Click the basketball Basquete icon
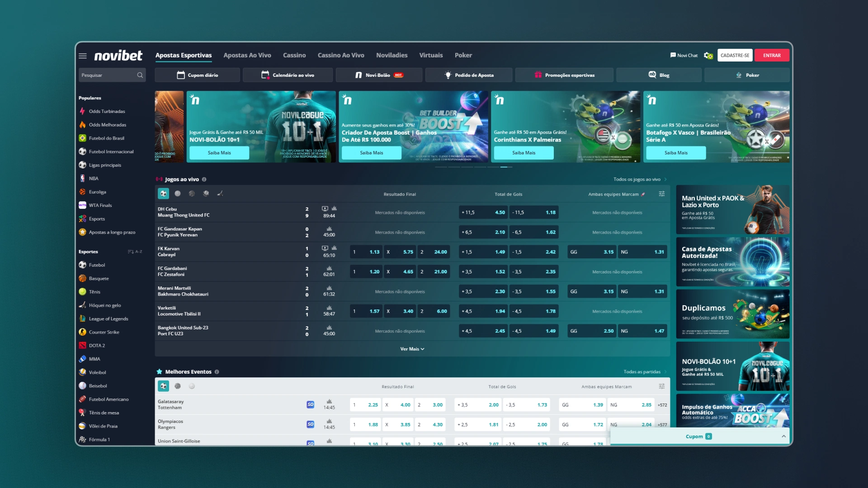This screenshot has height=488, width=868. tap(84, 278)
